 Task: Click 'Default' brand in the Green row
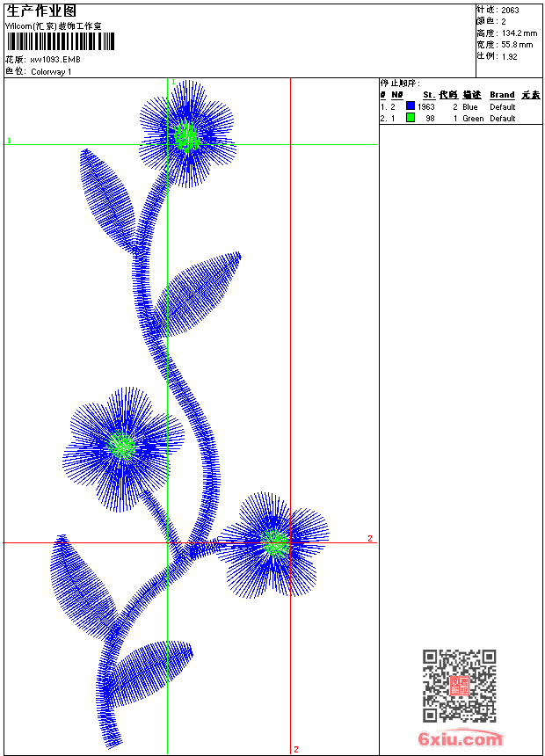click(x=503, y=119)
